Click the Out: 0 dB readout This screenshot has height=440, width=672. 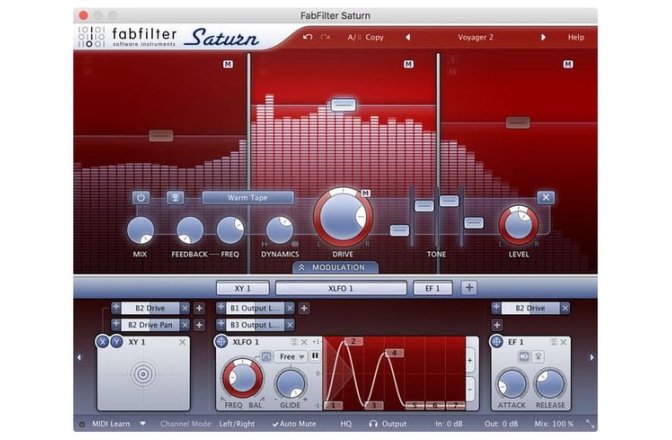pyautogui.click(x=501, y=424)
